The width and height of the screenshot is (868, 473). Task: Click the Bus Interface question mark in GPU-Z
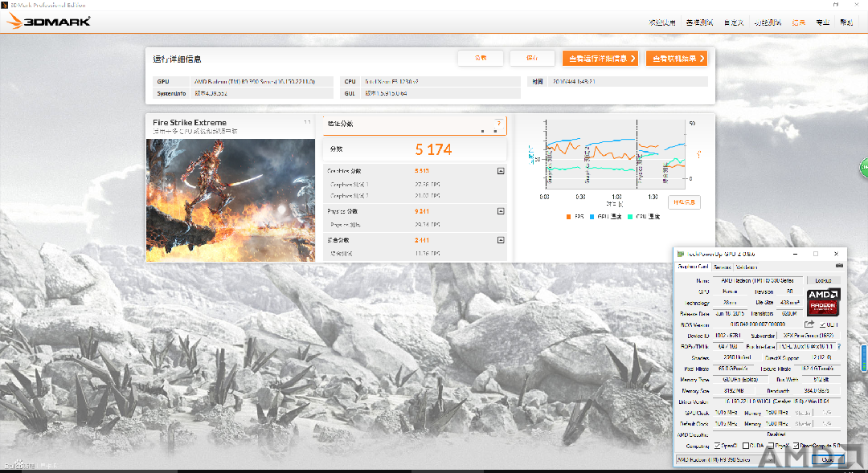click(x=839, y=346)
